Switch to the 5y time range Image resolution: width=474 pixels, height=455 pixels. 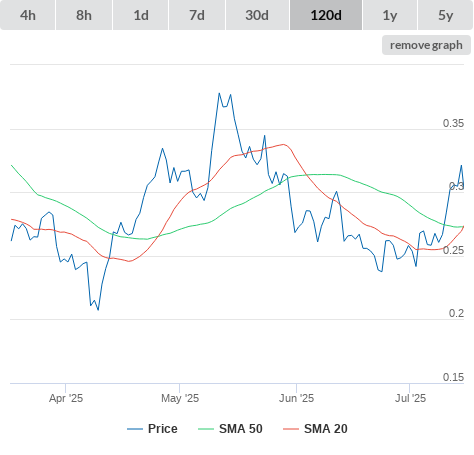(x=446, y=15)
